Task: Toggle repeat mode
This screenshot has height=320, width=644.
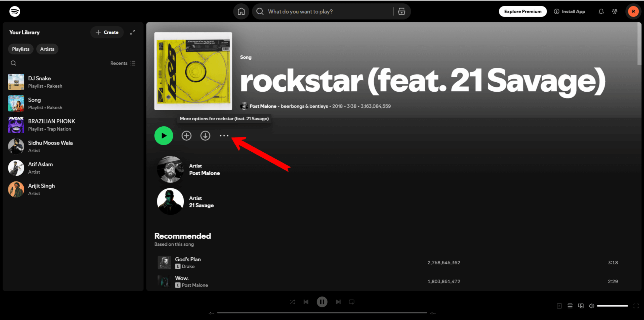Action: [352, 302]
